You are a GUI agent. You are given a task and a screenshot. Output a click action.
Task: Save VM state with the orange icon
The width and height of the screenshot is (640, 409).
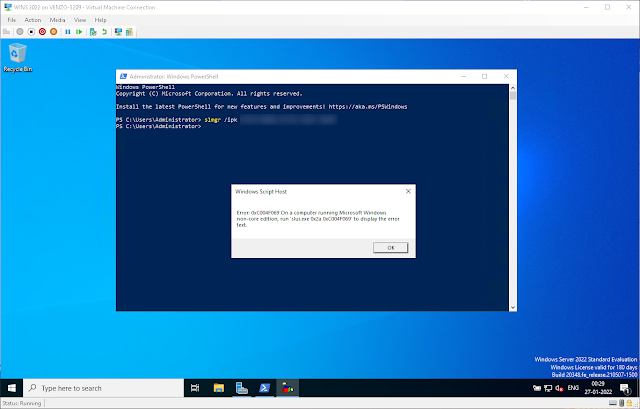pyautogui.click(x=53, y=31)
